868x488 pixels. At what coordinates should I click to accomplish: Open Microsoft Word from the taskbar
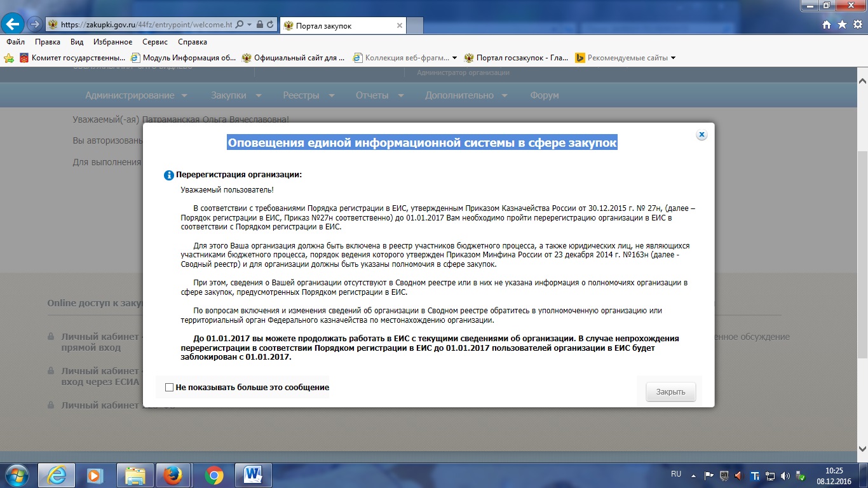click(254, 475)
